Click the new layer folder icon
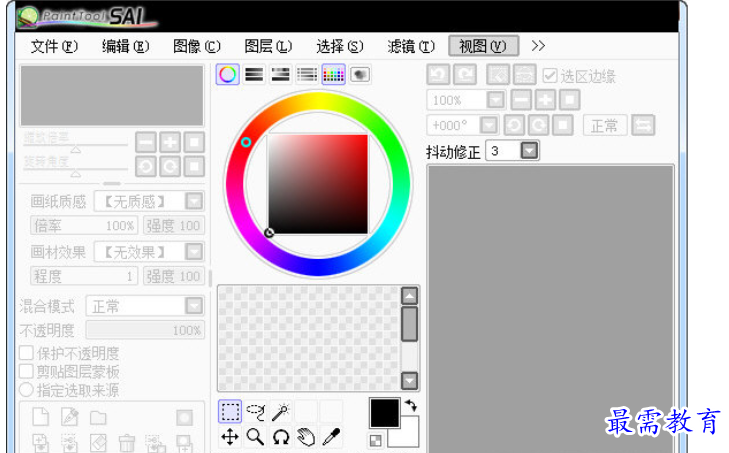 pyautogui.click(x=98, y=418)
